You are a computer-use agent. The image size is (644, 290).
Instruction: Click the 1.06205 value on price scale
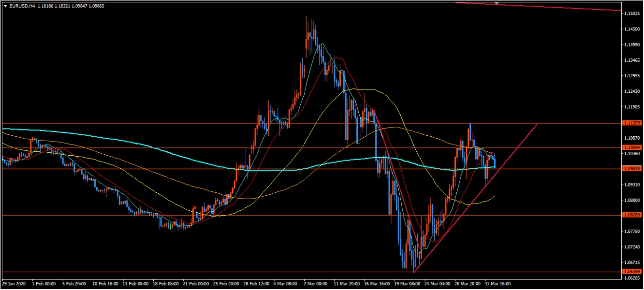pos(632,278)
